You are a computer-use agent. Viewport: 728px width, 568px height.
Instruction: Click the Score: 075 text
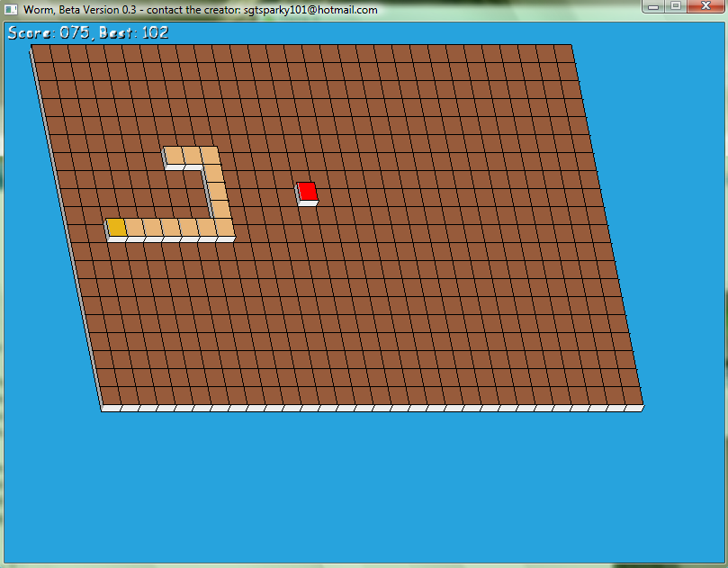49,32
